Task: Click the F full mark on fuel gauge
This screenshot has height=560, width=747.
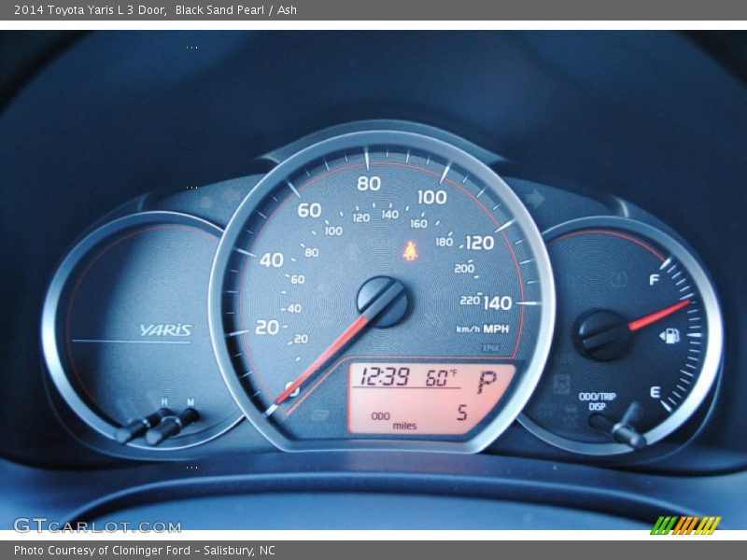Action: (x=655, y=279)
